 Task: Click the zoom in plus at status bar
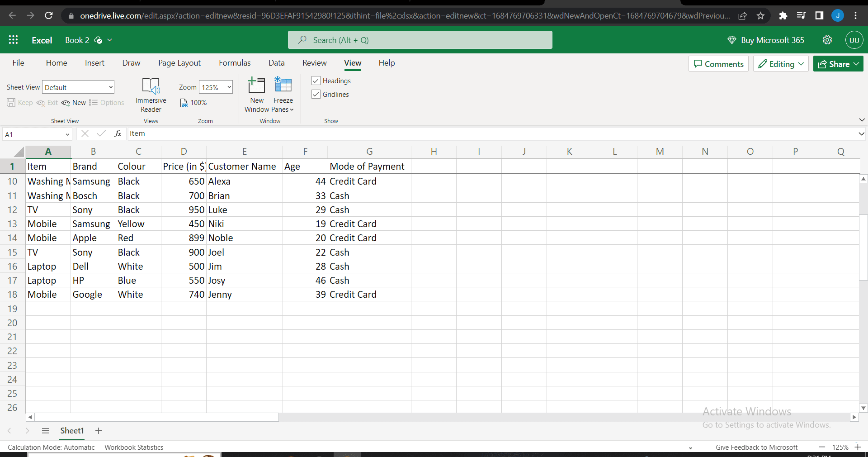tap(858, 447)
